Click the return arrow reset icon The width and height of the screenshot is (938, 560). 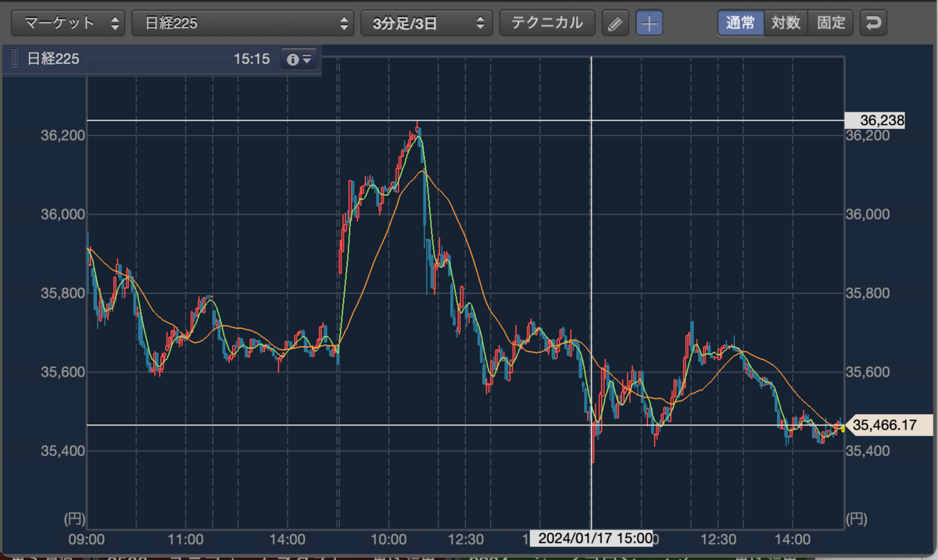tap(873, 23)
